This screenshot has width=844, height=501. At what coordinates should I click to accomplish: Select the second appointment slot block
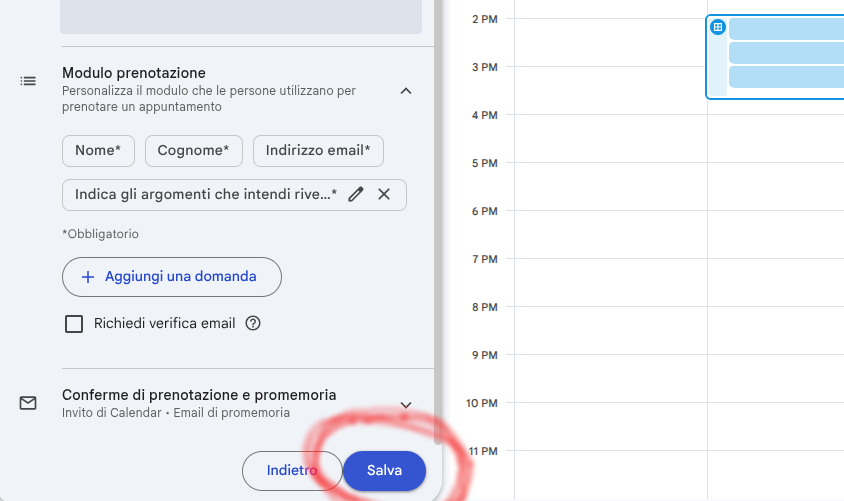click(786, 53)
